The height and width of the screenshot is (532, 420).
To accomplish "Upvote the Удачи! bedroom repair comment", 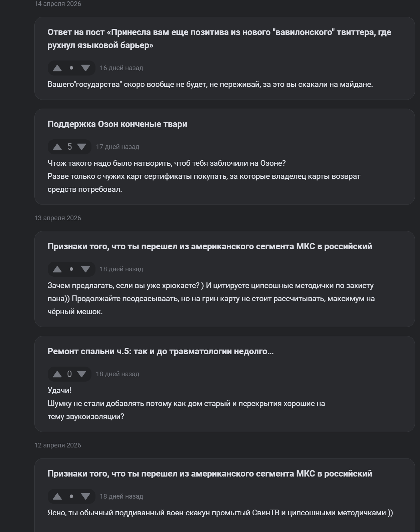I will point(57,374).
